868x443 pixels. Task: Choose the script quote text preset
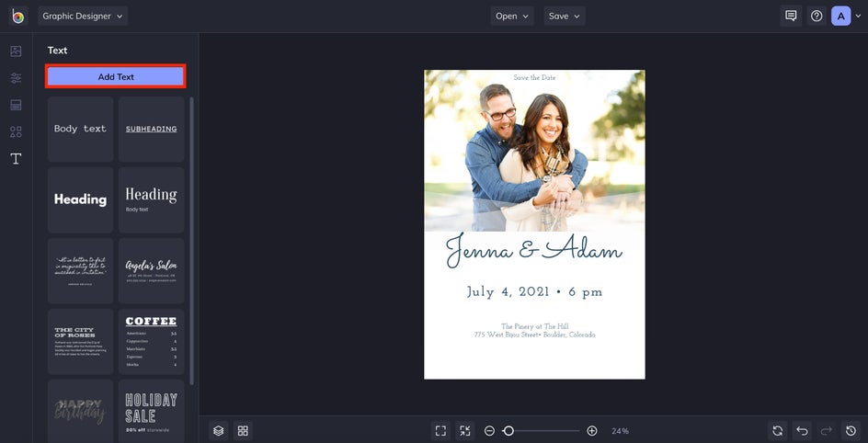pyautogui.click(x=80, y=270)
